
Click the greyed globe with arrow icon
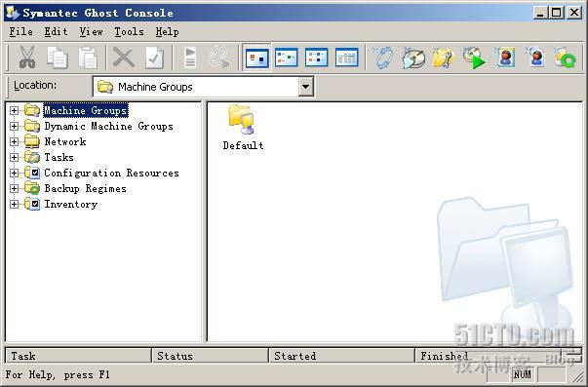[219, 58]
